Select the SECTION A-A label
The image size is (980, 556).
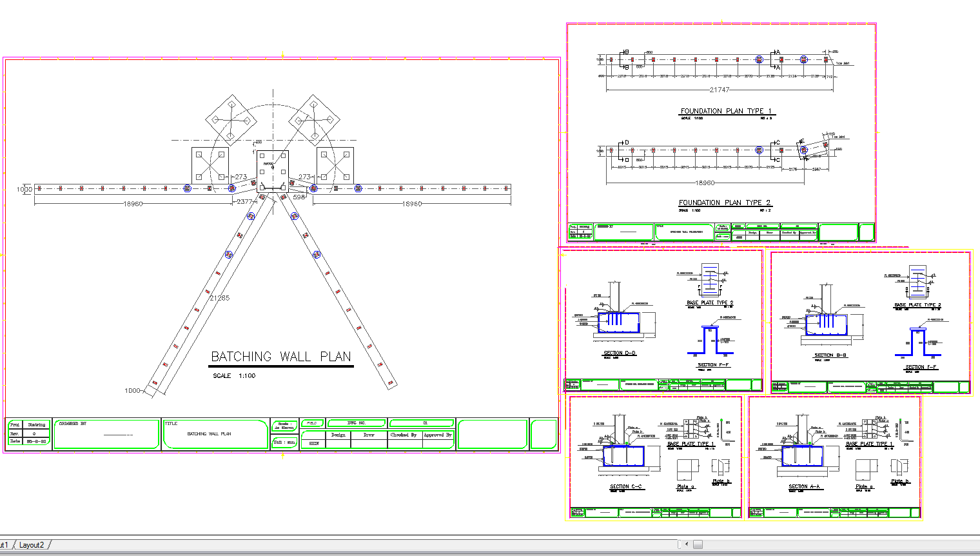(804, 487)
